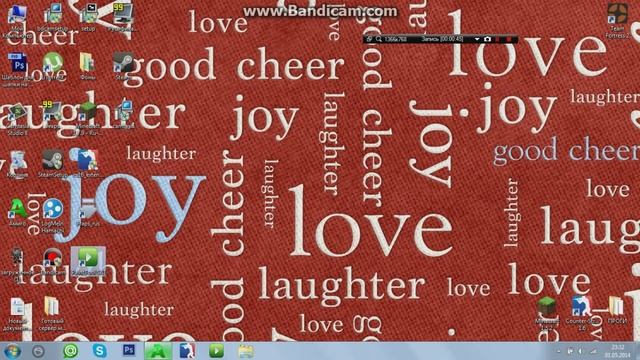This screenshot has height=360, width=640.
Task: Open the Mail.ru Agent icon in the taskbar
Action: click(71, 351)
